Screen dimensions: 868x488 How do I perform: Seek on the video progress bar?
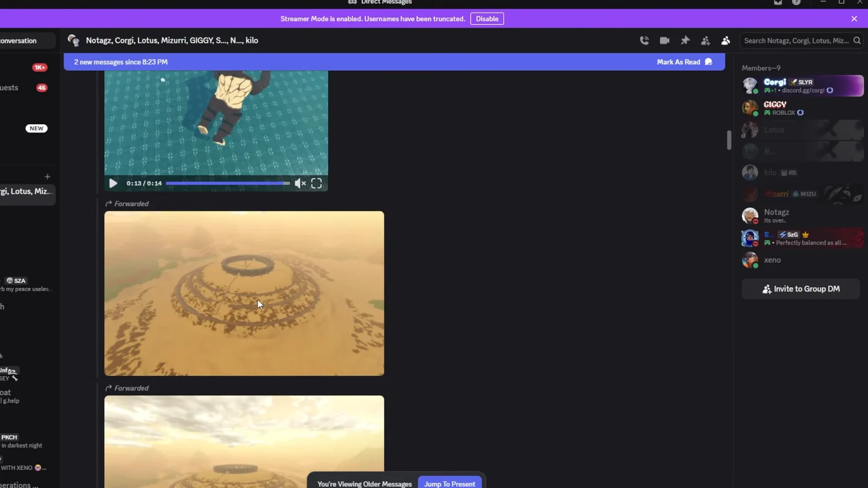228,183
